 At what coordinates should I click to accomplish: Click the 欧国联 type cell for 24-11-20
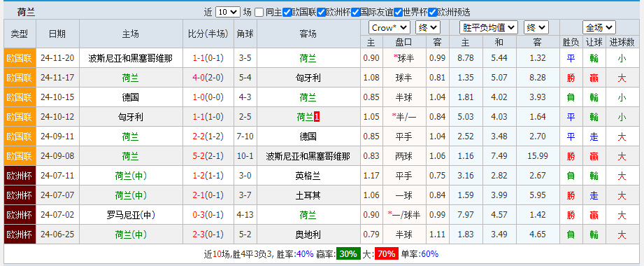point(20,58)
